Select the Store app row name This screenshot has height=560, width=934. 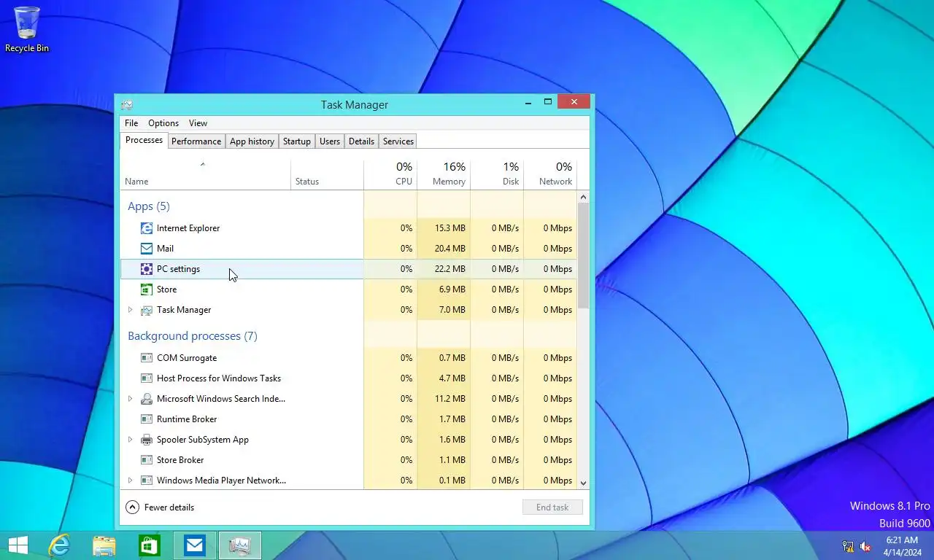point(167,289)
